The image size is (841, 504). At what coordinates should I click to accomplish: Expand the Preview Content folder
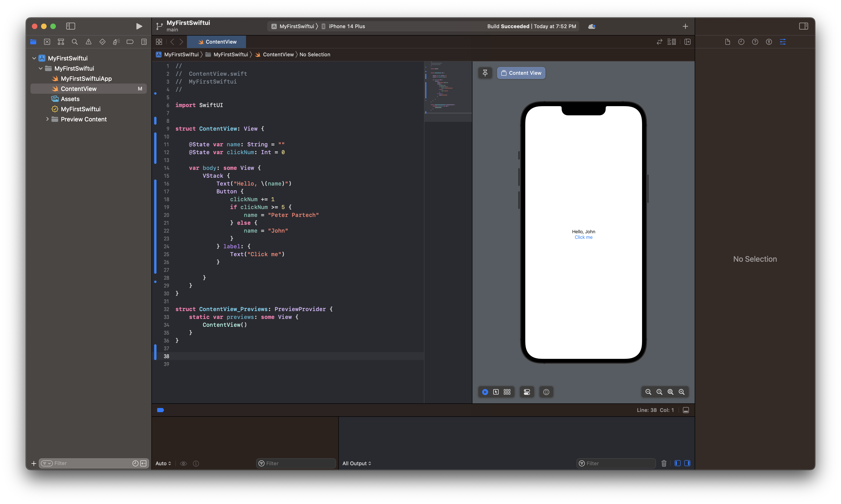[x=47, y=119]
